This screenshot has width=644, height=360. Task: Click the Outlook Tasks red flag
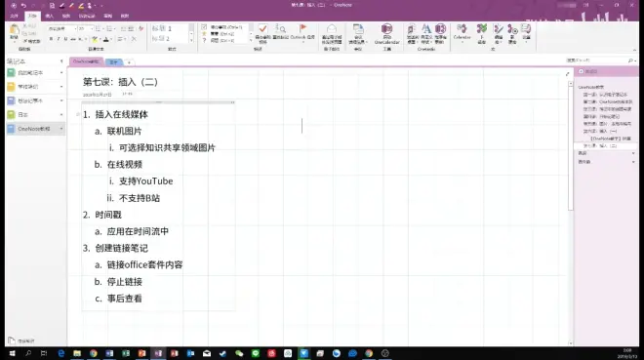click(x=302, y=31)
